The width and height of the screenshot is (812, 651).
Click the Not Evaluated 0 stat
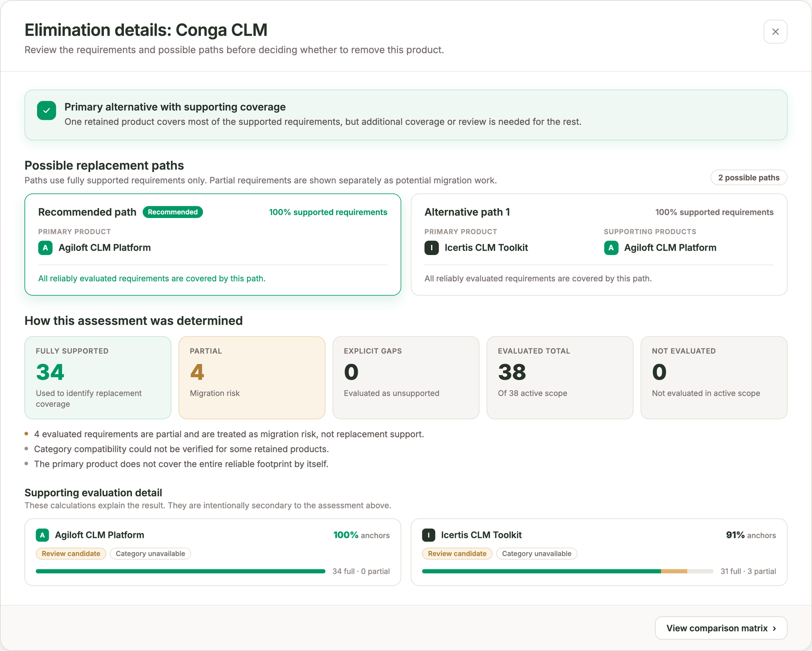(x=714, y=378)
